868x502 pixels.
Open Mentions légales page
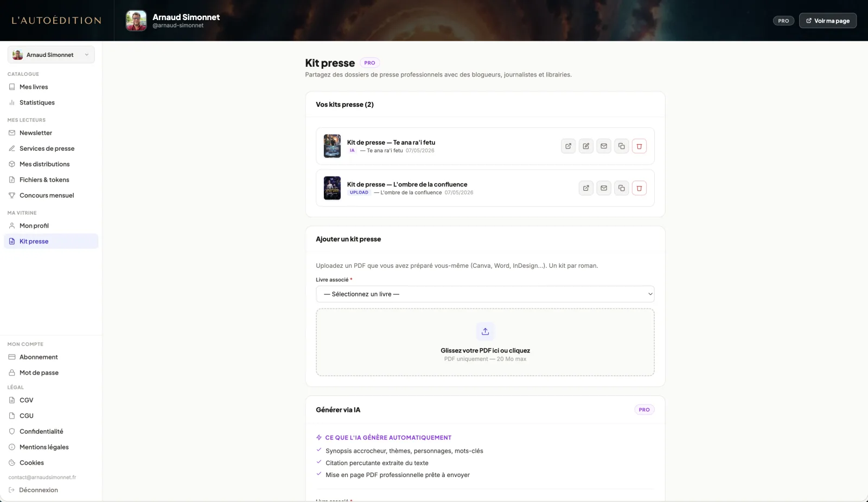[x=51, y=447]
